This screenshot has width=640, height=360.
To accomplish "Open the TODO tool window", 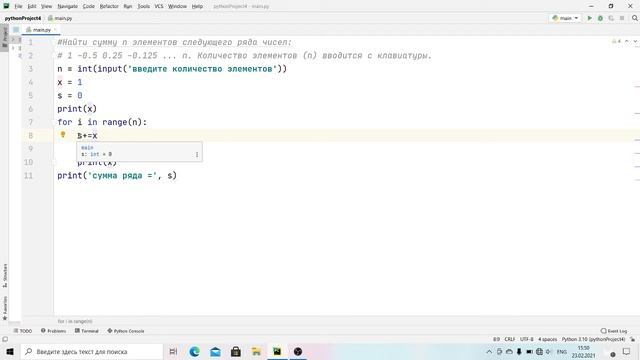I will [23, 331].
